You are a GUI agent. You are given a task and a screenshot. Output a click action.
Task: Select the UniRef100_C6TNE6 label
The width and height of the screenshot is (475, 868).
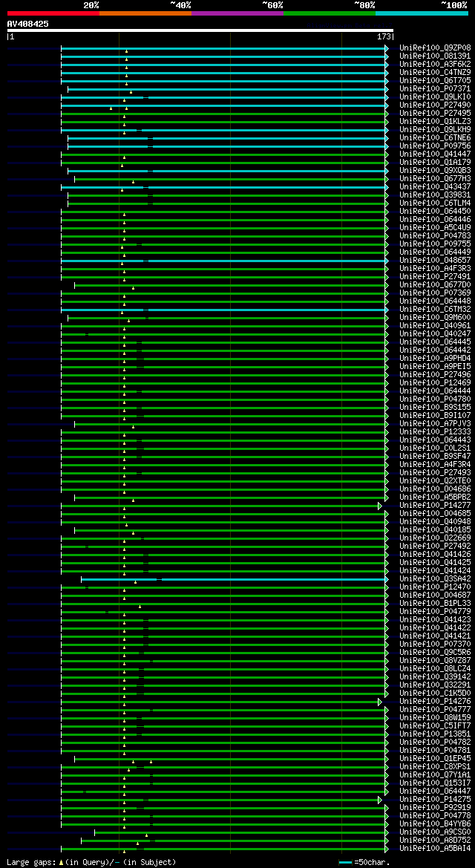435,138
